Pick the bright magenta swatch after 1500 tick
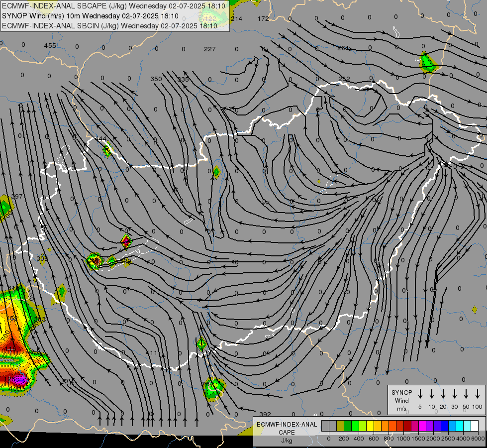 tap(422, 426)
